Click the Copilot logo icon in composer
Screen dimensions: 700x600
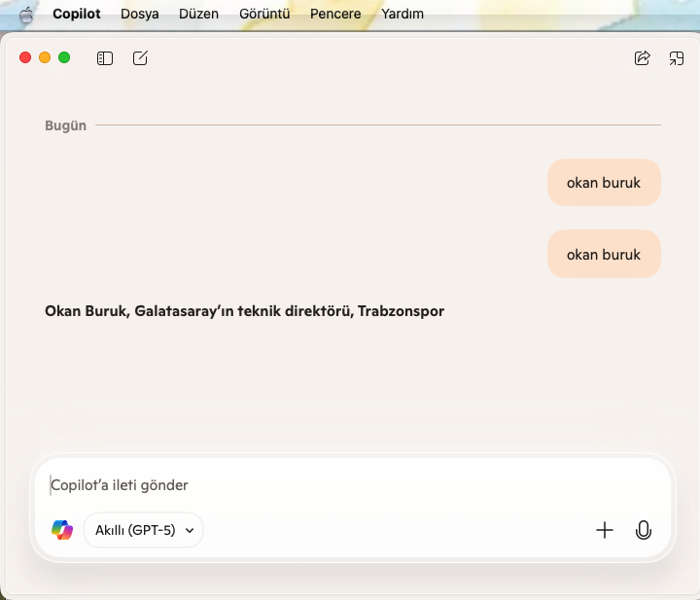pyautogui.click(x=62, y=530)
